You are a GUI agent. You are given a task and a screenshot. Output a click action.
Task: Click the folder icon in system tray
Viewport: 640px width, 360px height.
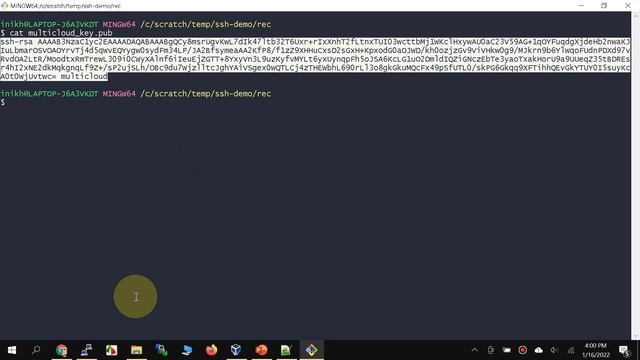507,350
